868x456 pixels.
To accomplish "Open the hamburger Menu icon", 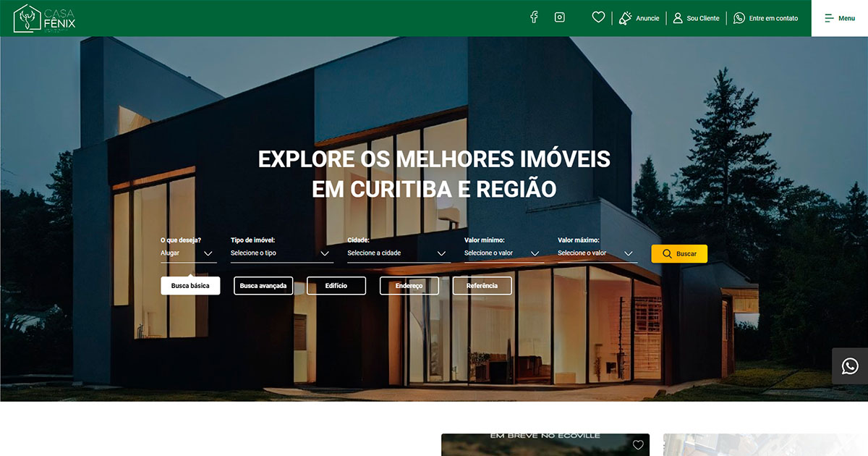I will 830,18.
